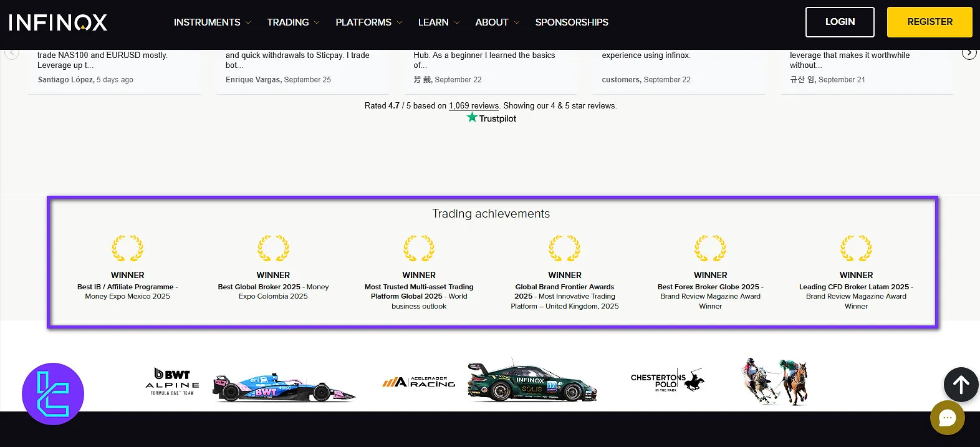Image resolution: width=980 pixels, height=447 pixels.
Task: Click the Alpine BWT Formula One car image
Action: tap(284, 388)
